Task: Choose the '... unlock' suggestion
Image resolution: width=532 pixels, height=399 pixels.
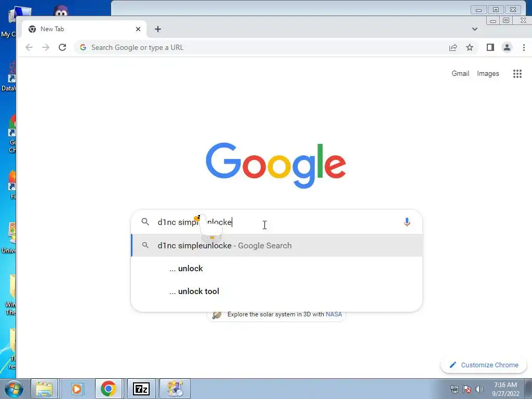Action: point(276,269)
